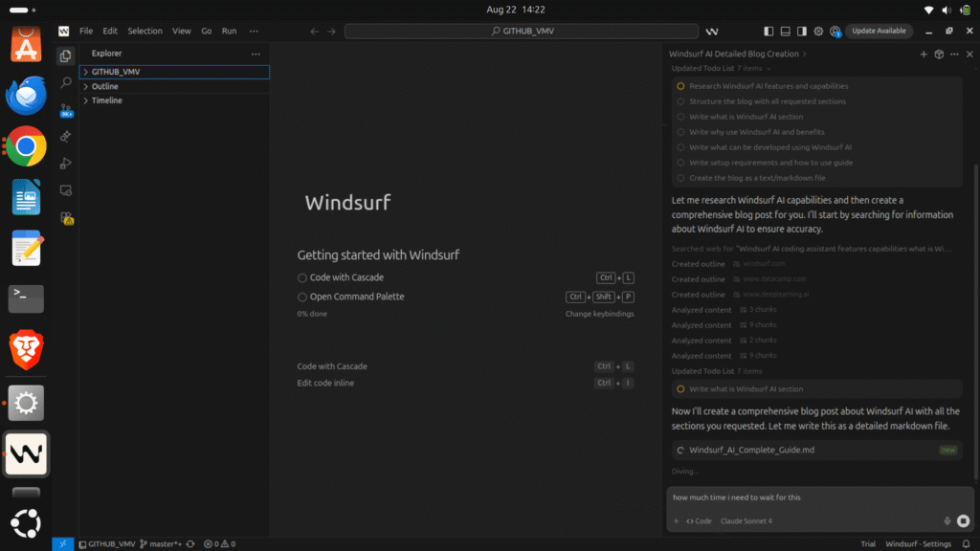Viewport: 980px width, 551px height.
Task: Click the plus icon in the chat input
Action: [676, 521]
